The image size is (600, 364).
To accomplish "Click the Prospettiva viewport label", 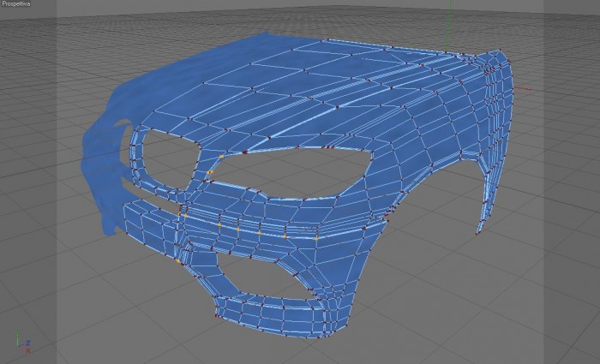I will coord(15,3).
